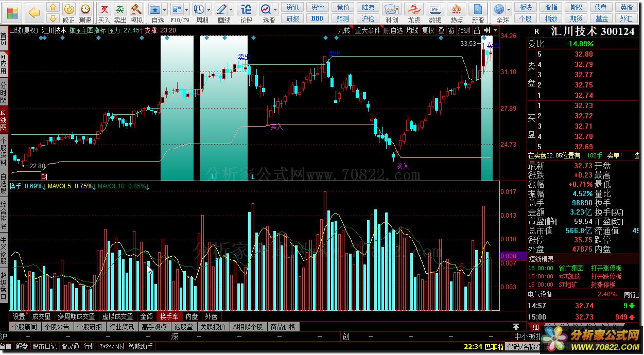Image resolution: width=644 pixels, height=355 pixels.
Task: Open the 关联报价 related quotes tab
Action: click(x=213, y=327)
